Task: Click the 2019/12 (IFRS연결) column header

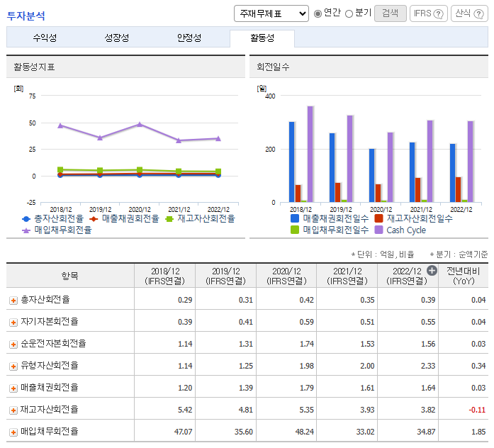Action: point(225,276)
